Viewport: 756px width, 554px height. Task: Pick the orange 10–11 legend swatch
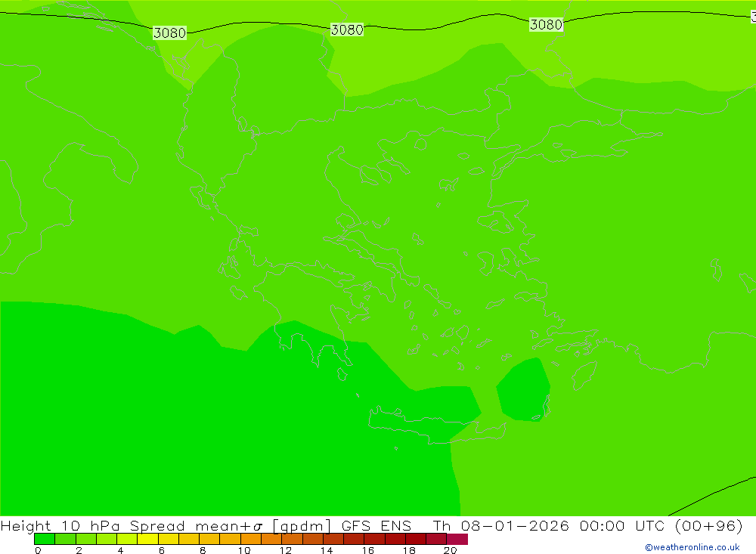coord(251,539)
